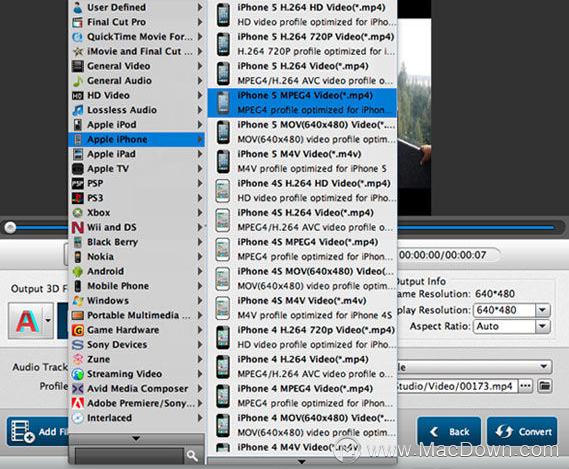Screen dimensions: 569x469
Task: Expand the Zune submenu arrow
Action: pos(200,359)
